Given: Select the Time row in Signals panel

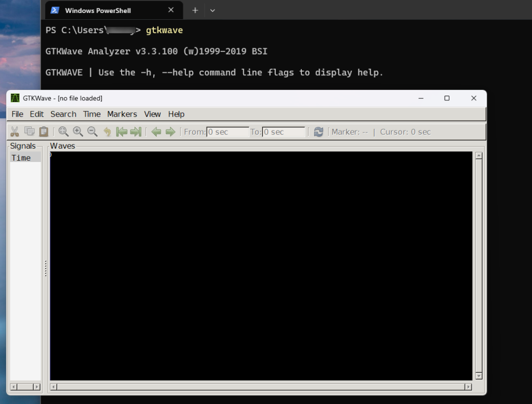Looking at the screenshot, I should tap(25, 158).
